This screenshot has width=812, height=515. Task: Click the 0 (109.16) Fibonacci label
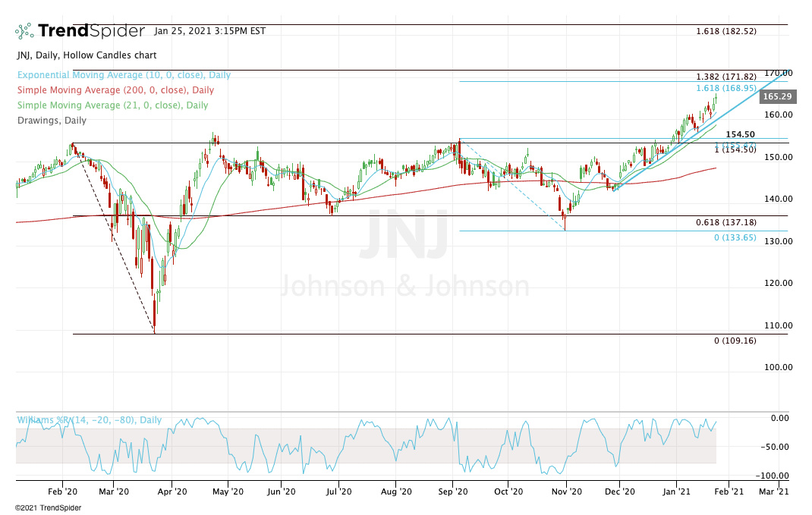click(x=735, y=341)
